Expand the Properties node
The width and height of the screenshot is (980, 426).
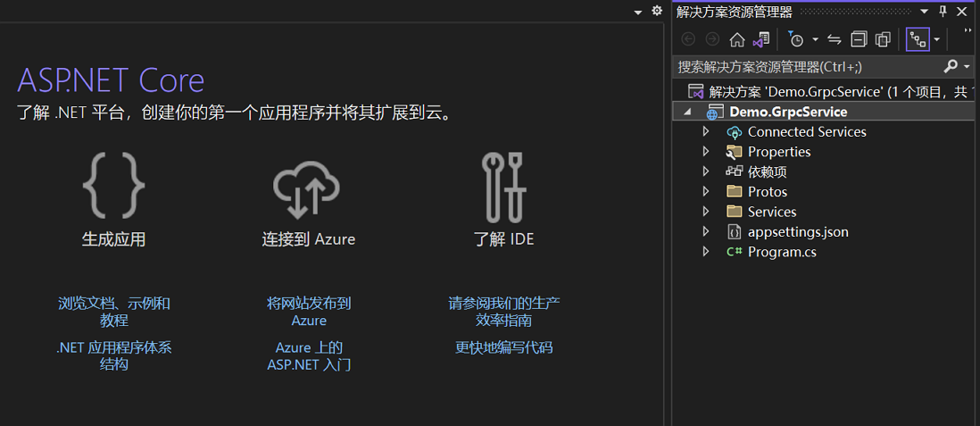click(706, 152)
